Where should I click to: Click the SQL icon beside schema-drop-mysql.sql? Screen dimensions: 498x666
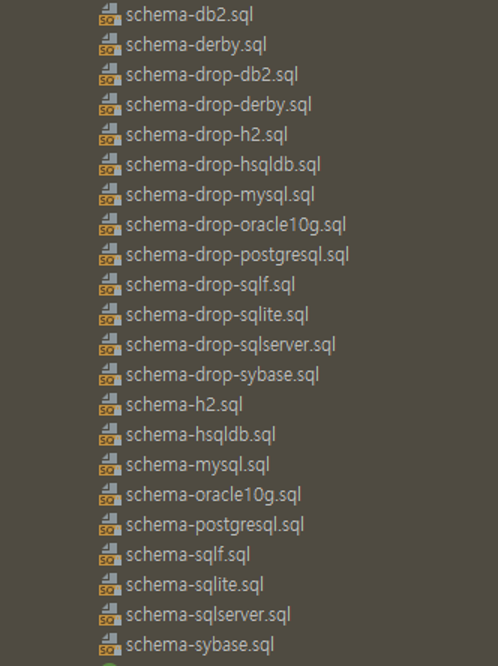click(x=110, y=195)
